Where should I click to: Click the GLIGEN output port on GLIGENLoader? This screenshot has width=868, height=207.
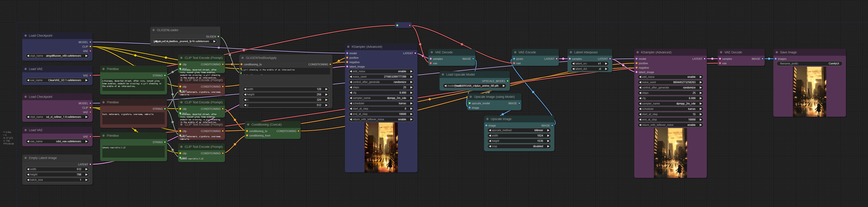(x=218, y=37)
